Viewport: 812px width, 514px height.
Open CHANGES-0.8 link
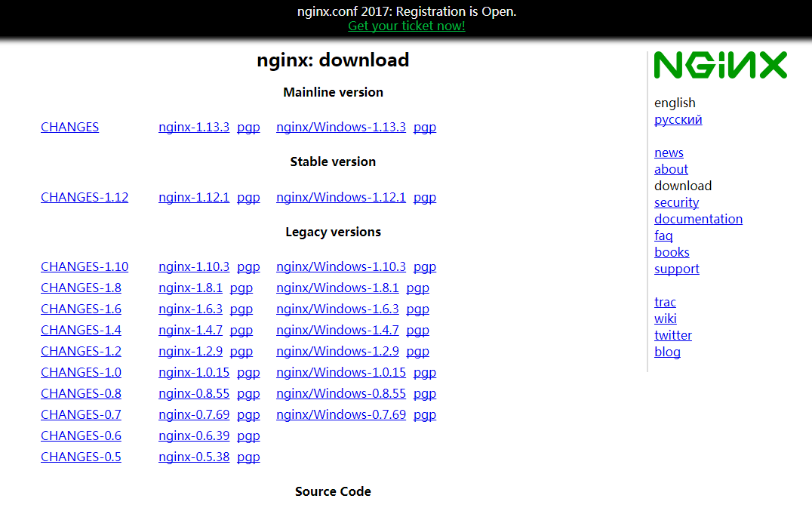(81, 394)
